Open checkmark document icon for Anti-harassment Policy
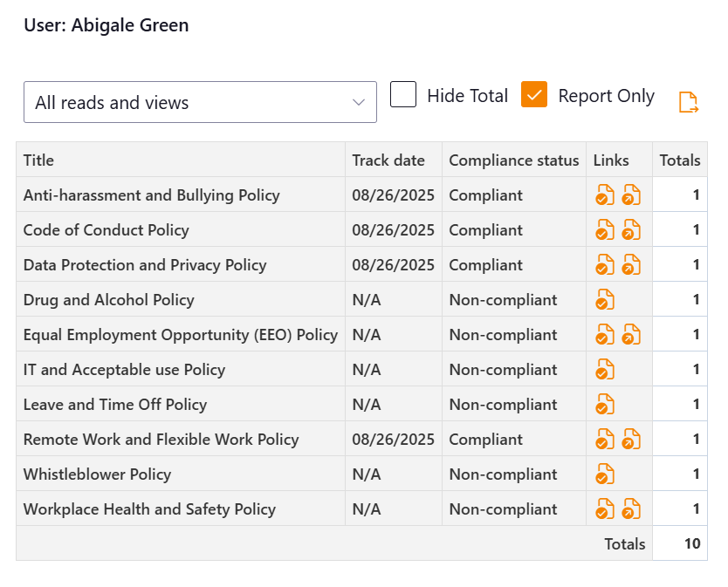 click(605, 195)
